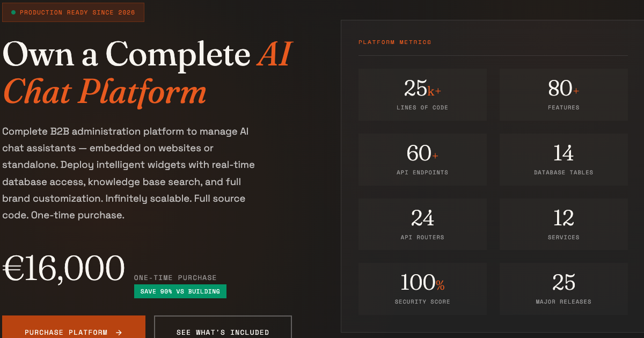Click the white 'Own a Complete' heading text

127,54
